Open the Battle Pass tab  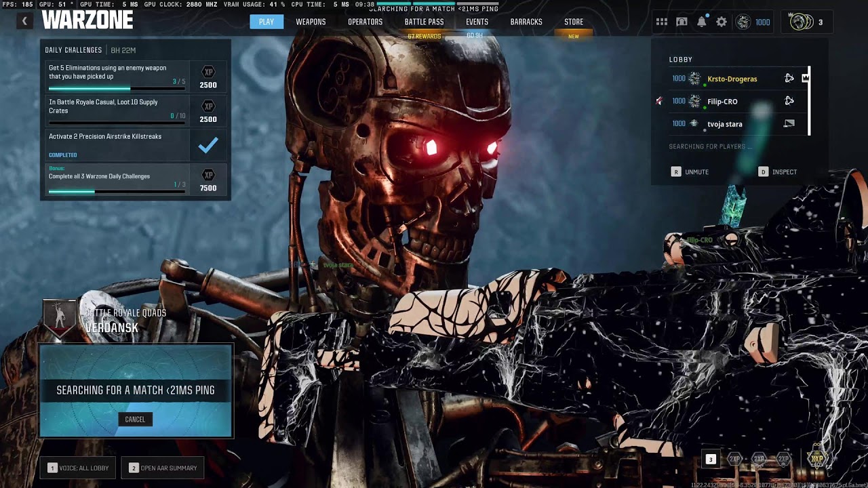click(424, 22)
